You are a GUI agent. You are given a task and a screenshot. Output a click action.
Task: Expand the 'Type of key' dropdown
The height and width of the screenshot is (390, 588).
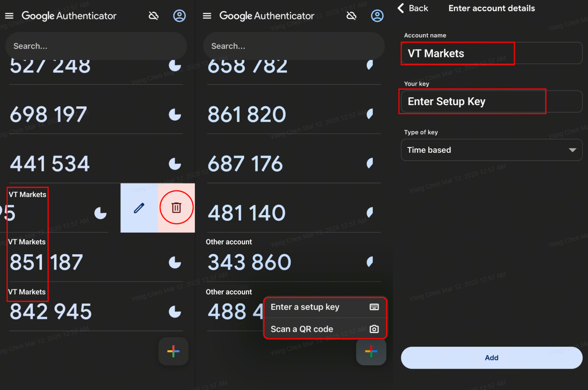click(x=491, y=150)
